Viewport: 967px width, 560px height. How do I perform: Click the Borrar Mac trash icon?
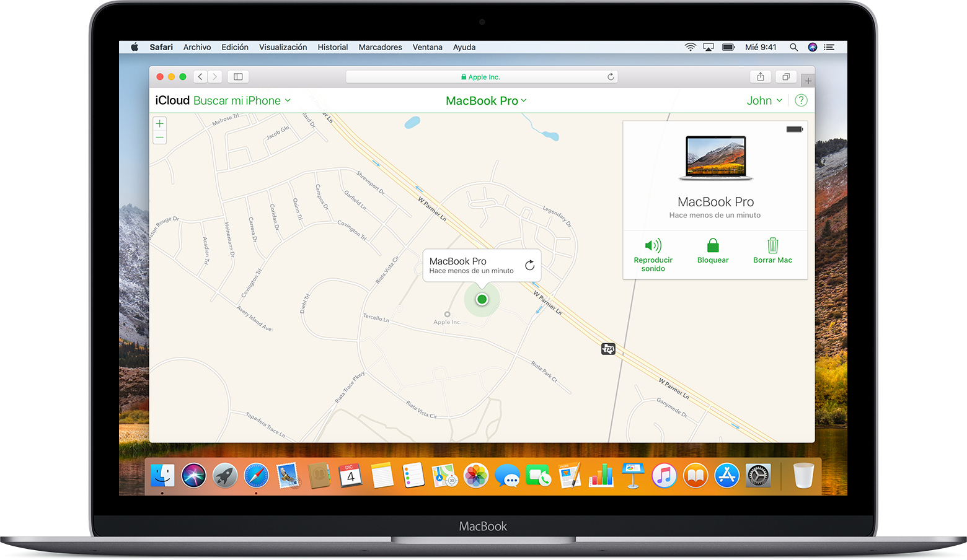(772, 245)
